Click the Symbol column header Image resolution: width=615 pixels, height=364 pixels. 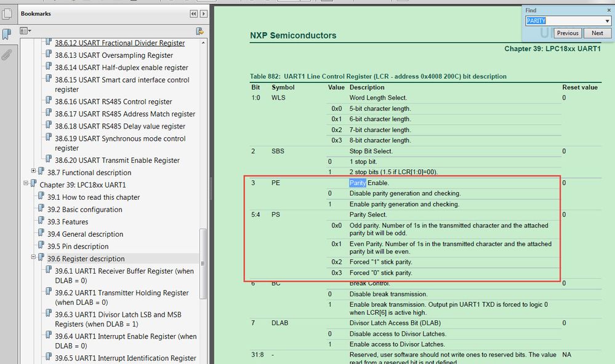pos(283,87)
